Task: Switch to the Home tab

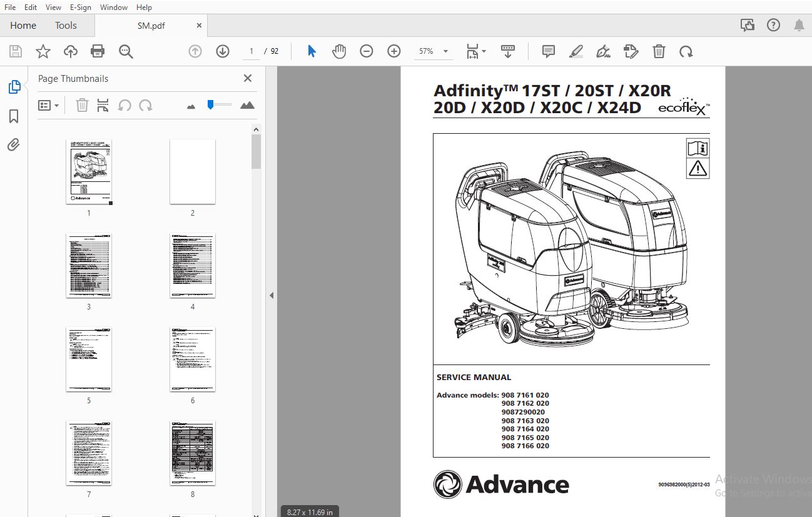Action: click(x=23, y=25)
